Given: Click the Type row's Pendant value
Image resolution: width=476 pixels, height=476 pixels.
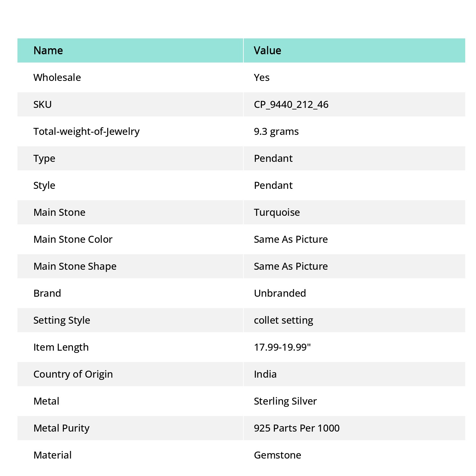Looking at the screenshot, I should click(273, 158).
